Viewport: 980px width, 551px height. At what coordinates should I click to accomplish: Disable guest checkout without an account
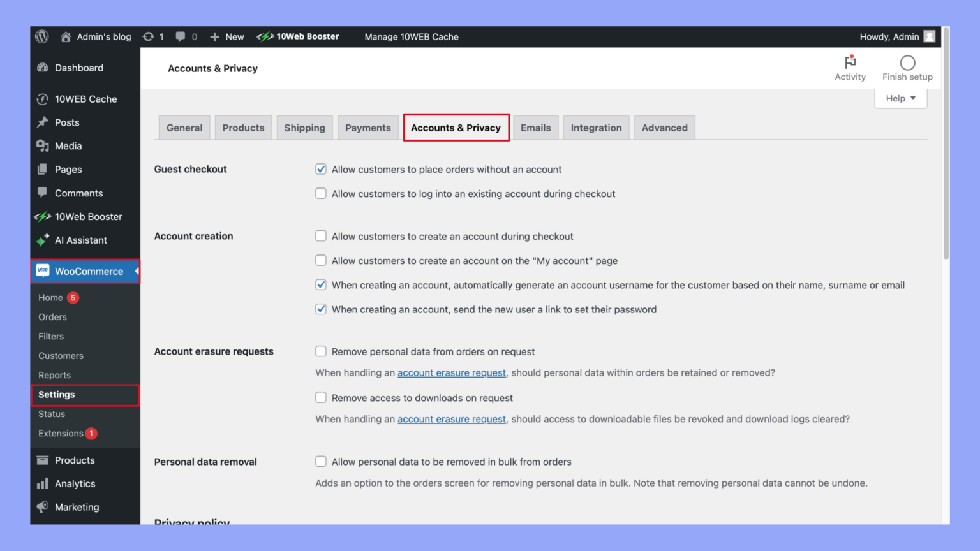[321, 169]
